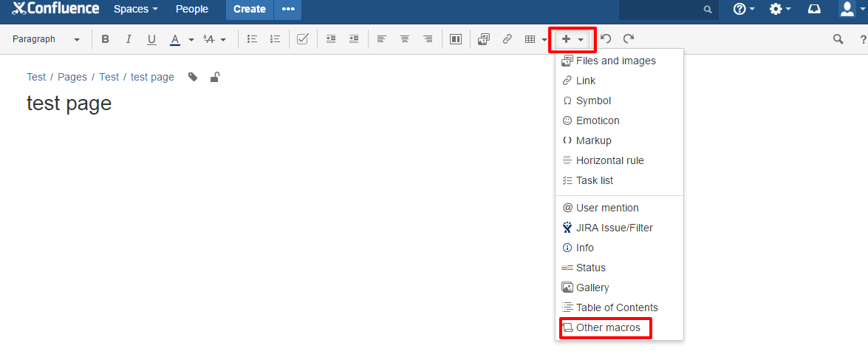Focus the top search field
Image resolution: width=868 pixels, height=357 pixels.
(x=669, y=10)
